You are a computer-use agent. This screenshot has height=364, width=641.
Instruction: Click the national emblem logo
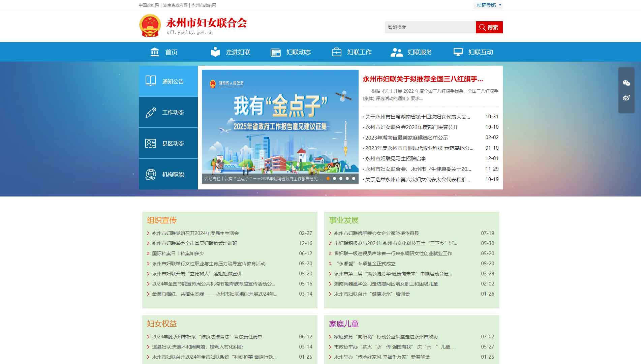coord(150,25)
